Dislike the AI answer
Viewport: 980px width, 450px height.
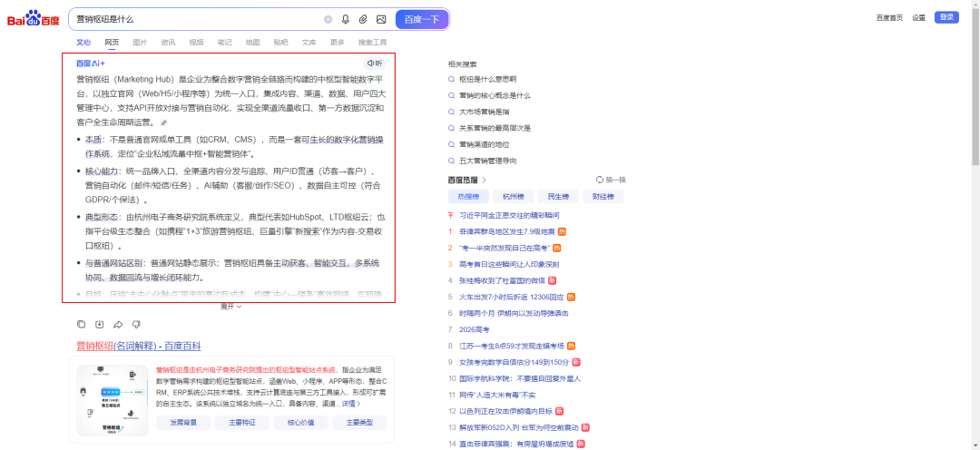point(136,324)
